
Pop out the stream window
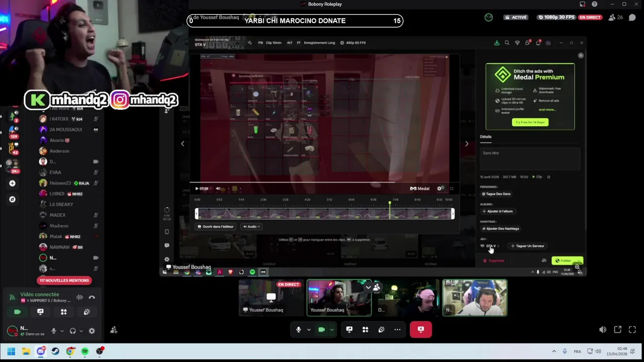click(618, 330)
